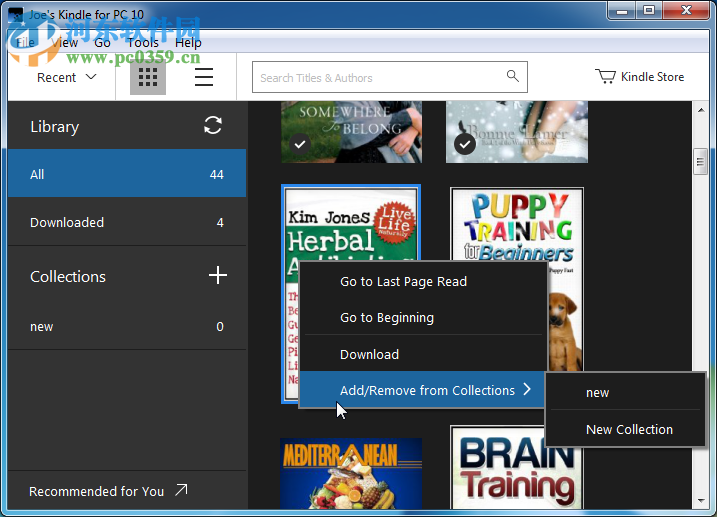Image resolution: width=717 pixels, height=517 pixels.
Task: Select All library filter
Action: pyautogui.click(x=127, y=174)
